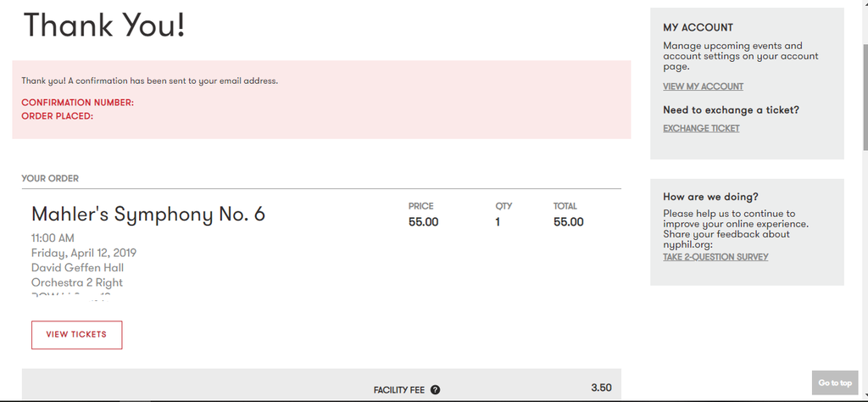Open the VIEW MY ACCOUNT link
Screen dimensions: 868x402
tap(703, 87)
